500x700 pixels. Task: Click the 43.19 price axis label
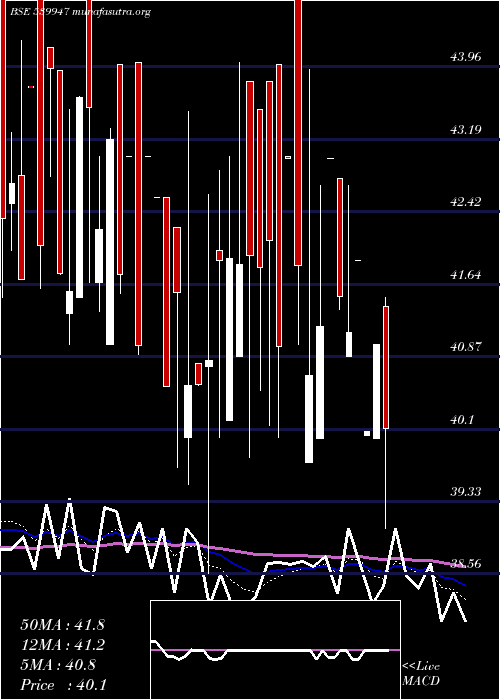pyautogui.click(x=466, y=130)
